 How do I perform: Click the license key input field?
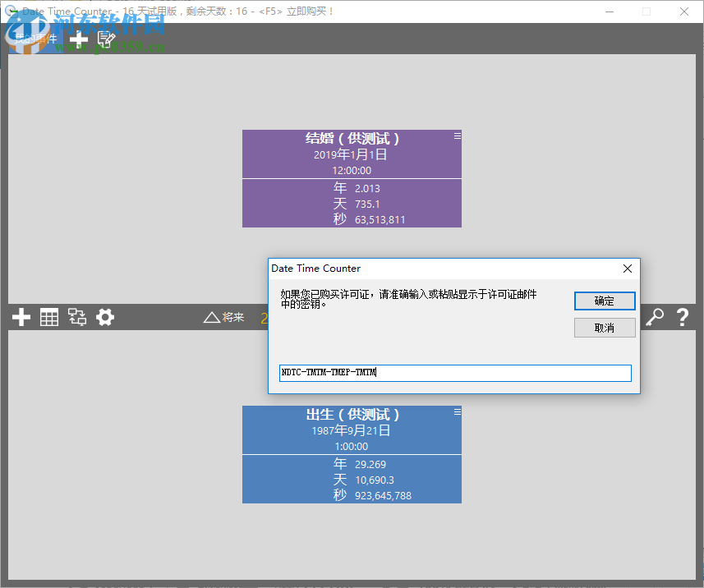point(455,373)
